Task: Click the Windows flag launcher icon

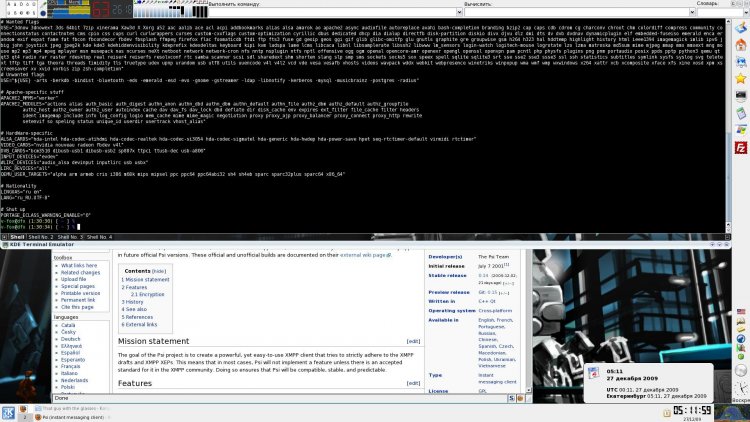Action: click(741, 130)
